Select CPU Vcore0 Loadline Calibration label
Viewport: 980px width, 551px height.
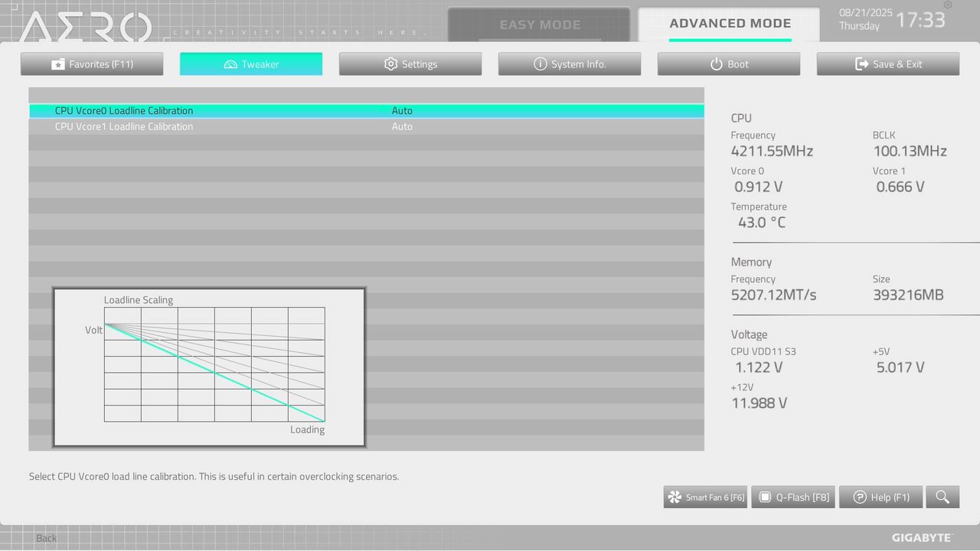[124, 111]
